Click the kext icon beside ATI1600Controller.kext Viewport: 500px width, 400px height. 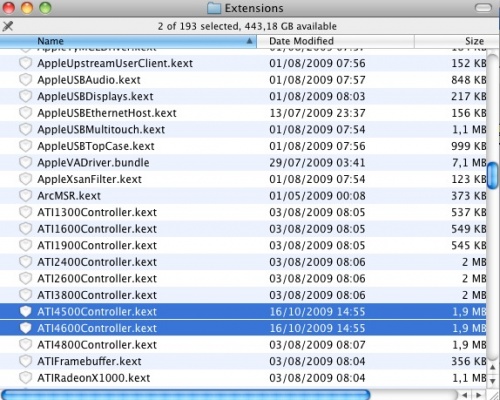coord(25,229)
